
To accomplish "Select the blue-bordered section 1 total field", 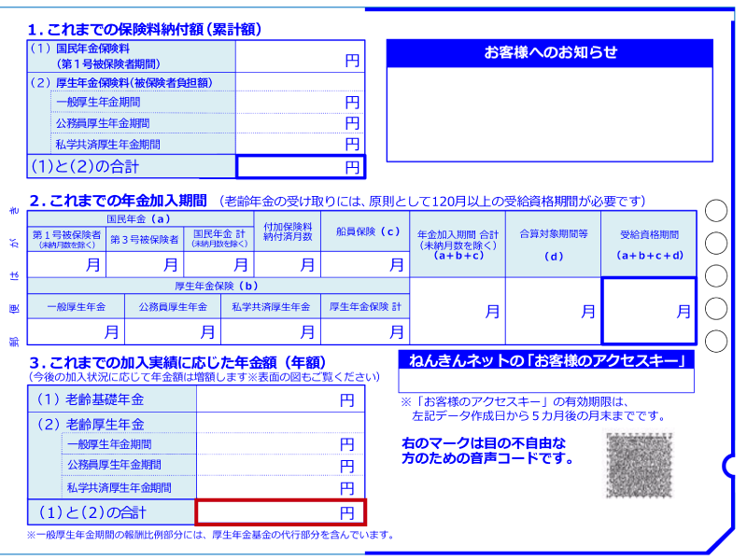I will click(300, 167).
